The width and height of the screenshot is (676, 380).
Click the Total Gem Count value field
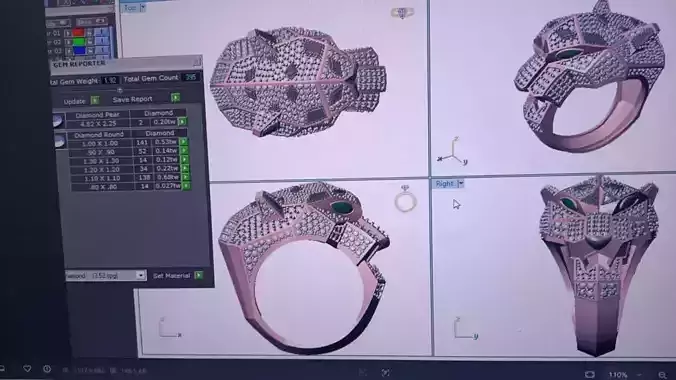point(191,77)
